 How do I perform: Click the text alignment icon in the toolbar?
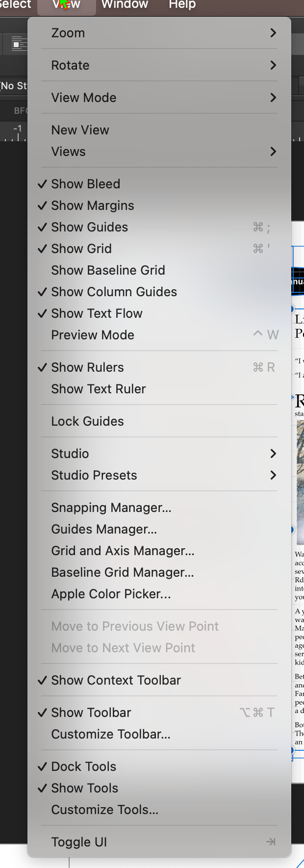18,44
